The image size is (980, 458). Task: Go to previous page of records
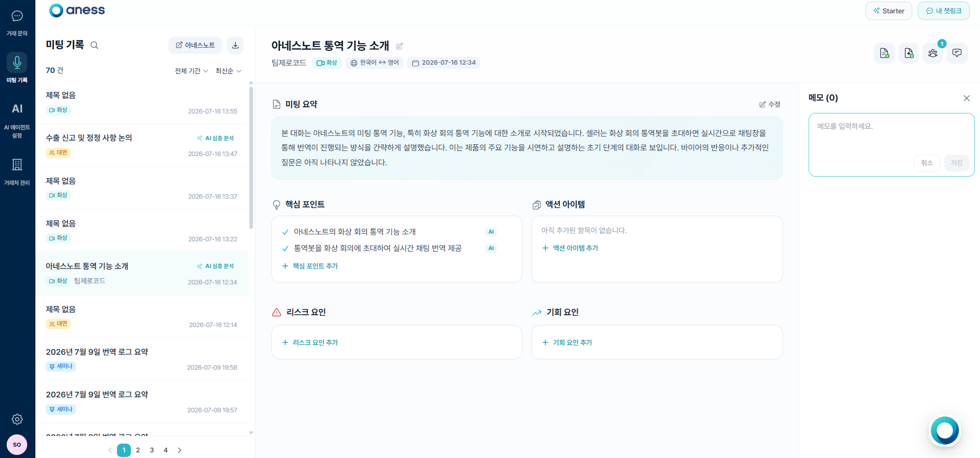[x=110, y=450]
